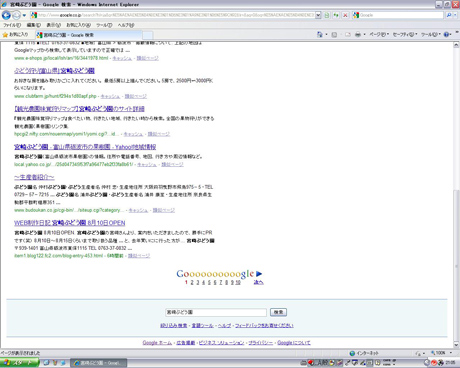Viewport: 460px width, 368px height.
Task: Open the ファイル(F) menu
Action: click(x=12, y=25)
